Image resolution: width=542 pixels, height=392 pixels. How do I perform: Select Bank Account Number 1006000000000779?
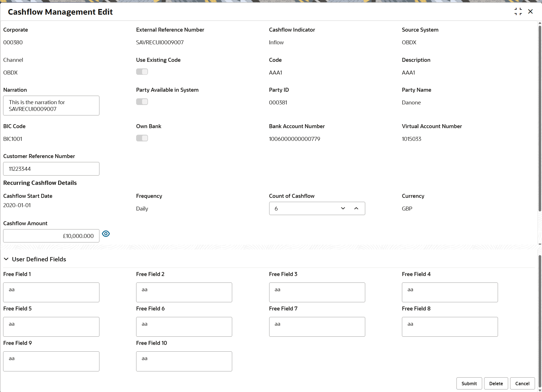point(295,139)
